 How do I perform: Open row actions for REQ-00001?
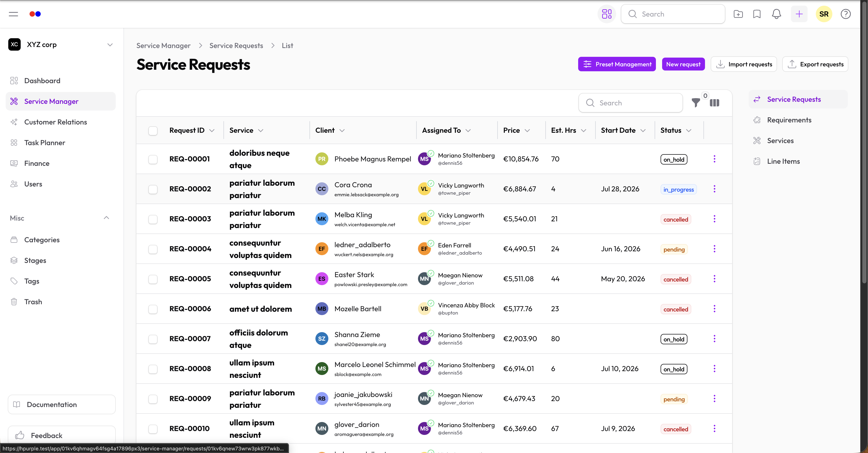(714, 159)
